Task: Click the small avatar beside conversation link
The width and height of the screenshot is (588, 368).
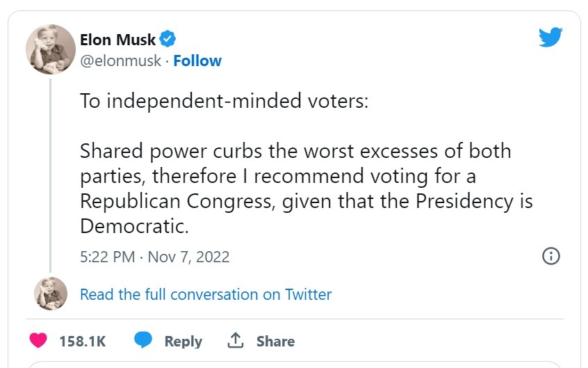Action: [51, 294]
